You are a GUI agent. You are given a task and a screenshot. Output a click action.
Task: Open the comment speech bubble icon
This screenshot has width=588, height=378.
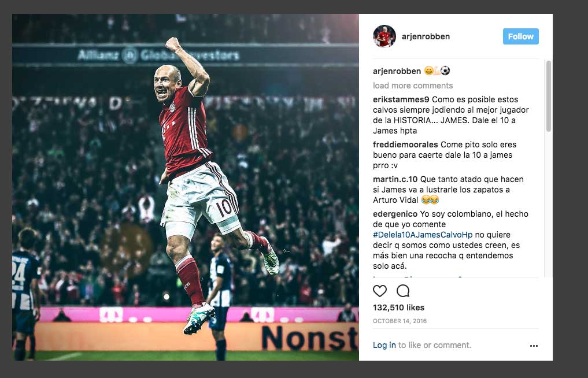click(403, 291)
